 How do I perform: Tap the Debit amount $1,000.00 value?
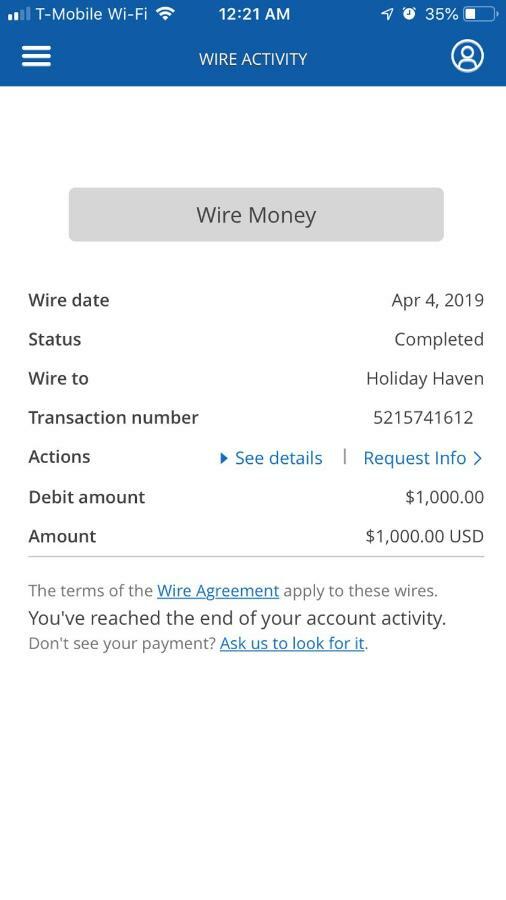pos(445,497)
